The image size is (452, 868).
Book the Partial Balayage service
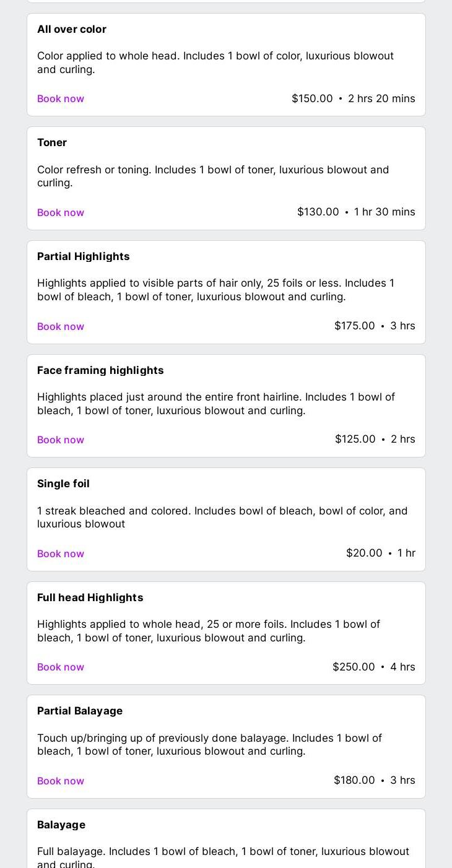(61, 781)
